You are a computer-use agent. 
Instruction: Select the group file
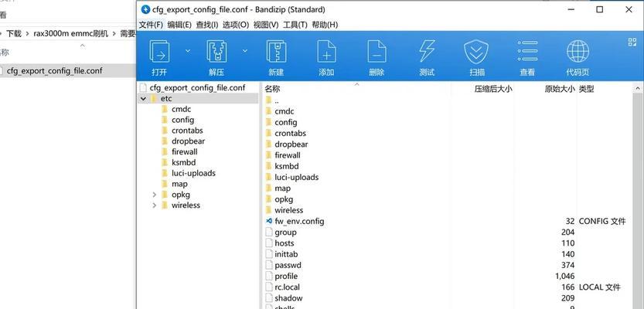(x=285, y=233)
